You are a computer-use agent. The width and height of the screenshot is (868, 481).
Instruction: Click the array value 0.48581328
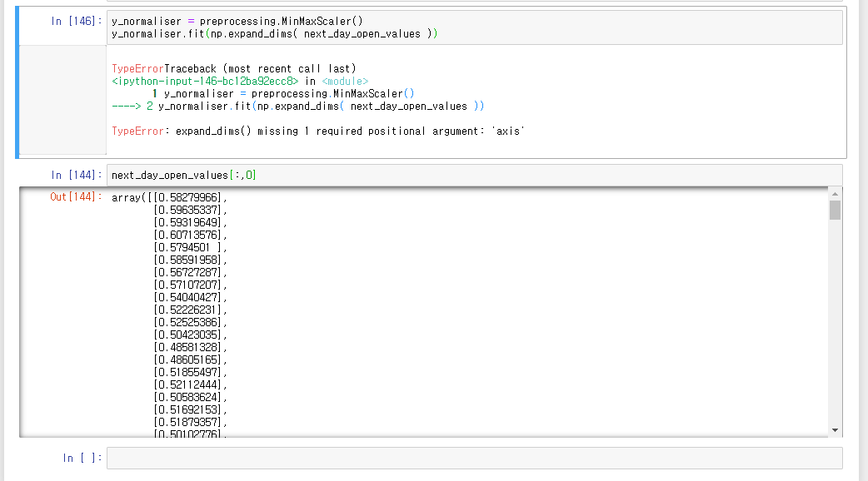point(189,347)
